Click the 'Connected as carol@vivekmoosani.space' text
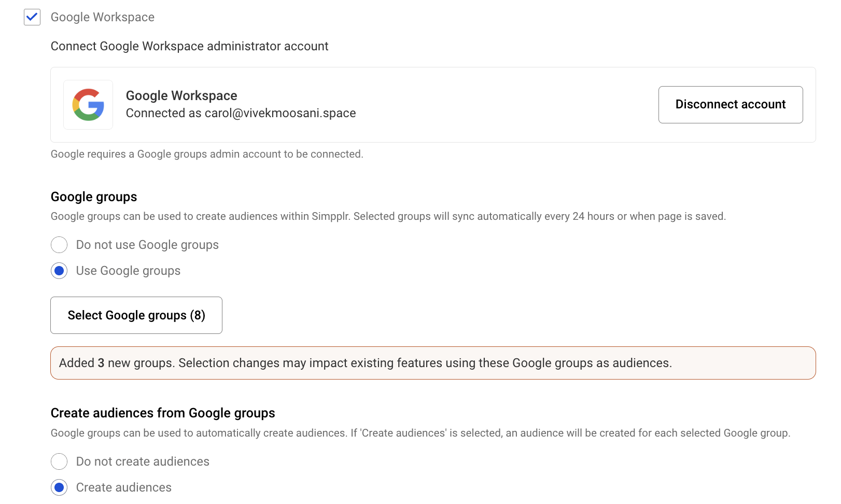The height and width of the screenshot is (504, 841). (241, 113)
